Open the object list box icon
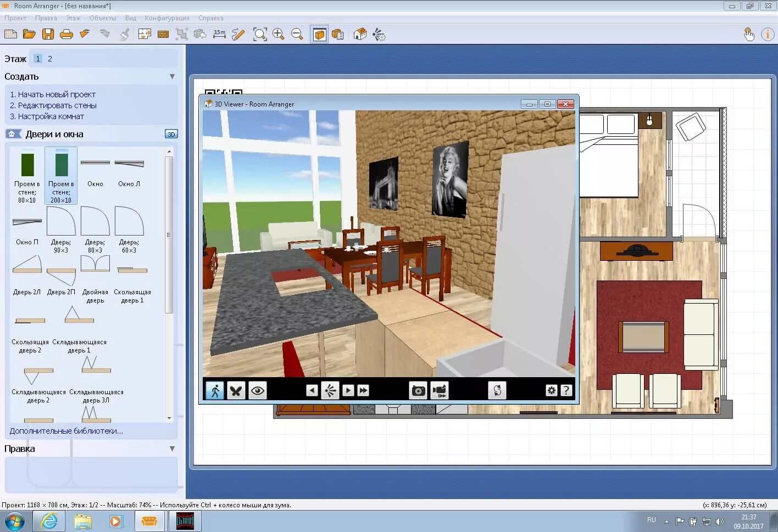Screen dimensions: 778x532 [x=338, y=35]
